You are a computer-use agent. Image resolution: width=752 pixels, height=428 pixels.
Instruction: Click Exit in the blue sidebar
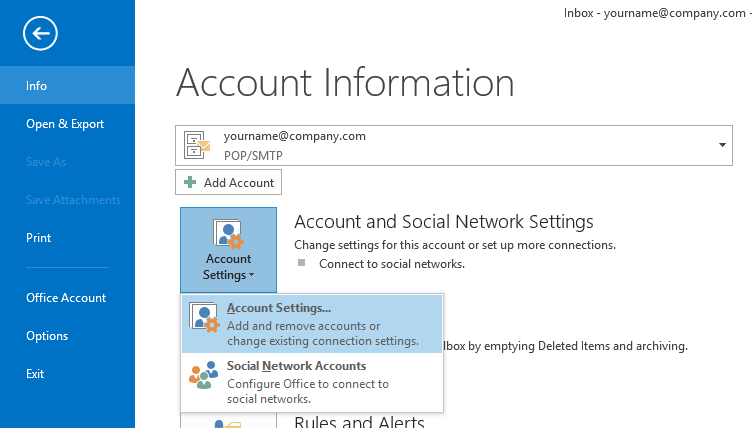click(67, 373)
